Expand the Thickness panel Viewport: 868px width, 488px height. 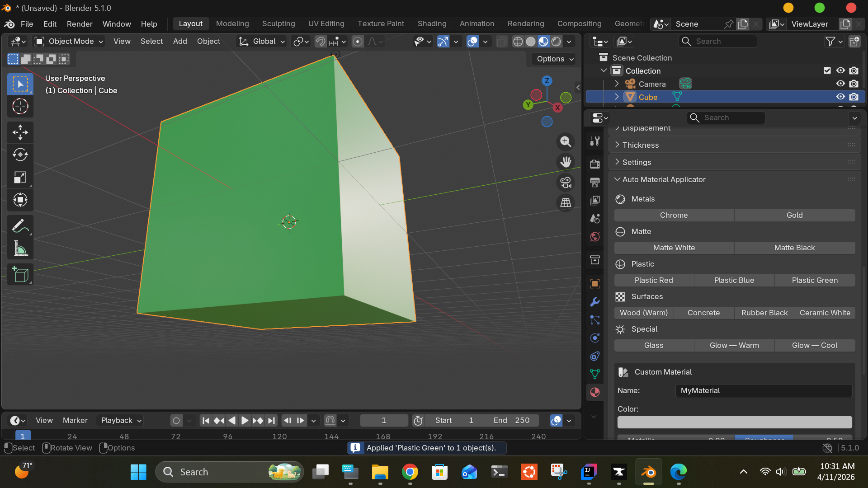[x=641, y=145]
